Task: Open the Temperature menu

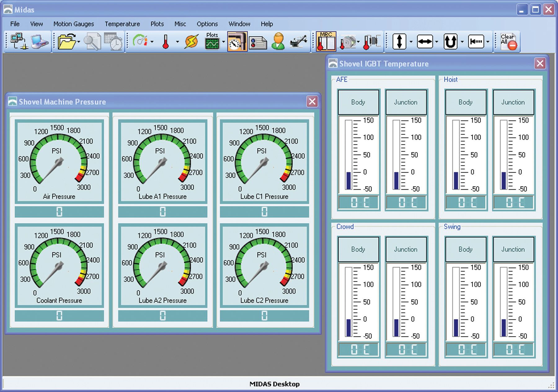Action: (122, 24)
